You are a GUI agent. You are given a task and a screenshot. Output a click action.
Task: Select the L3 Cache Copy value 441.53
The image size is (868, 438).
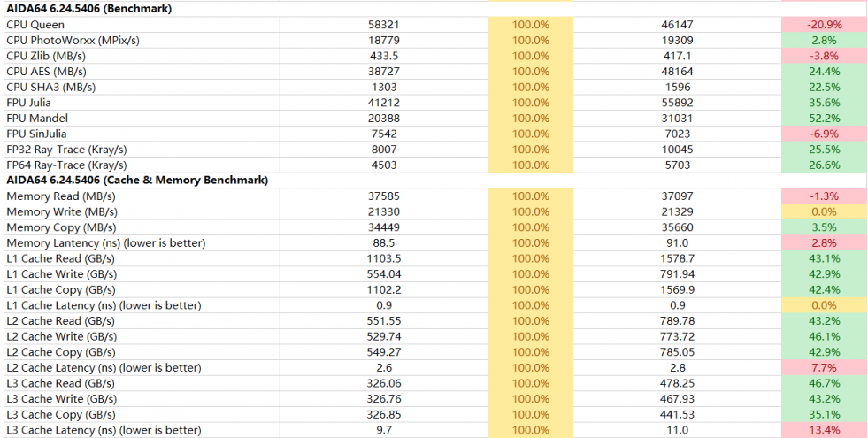pyautogui.click(x=677, y=415)
